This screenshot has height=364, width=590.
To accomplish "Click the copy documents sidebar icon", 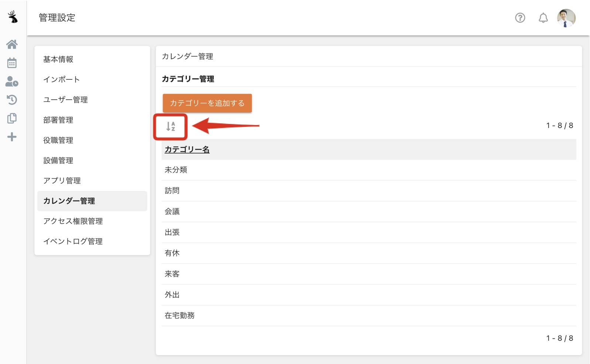I will (12, 119).
